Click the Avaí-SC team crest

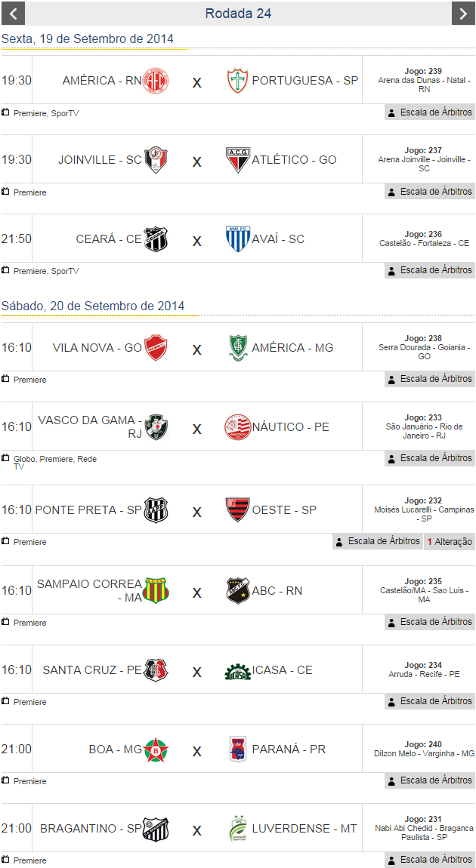(x=238, y=239)
